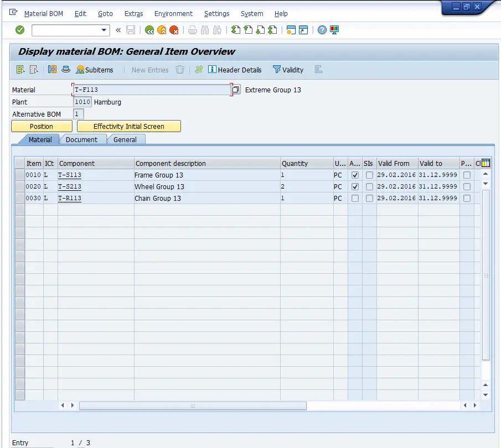
Task: Click the green checkmark Enter icon
Action: (x=20, y=30)
